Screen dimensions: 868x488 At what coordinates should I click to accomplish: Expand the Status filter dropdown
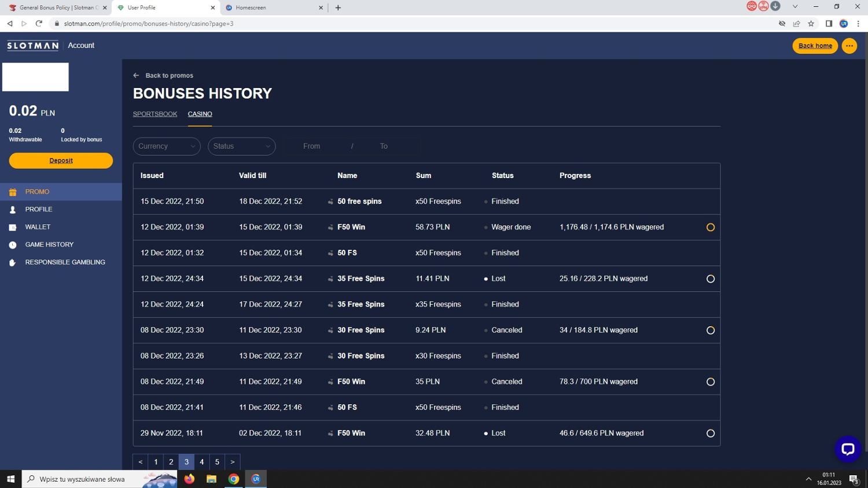[x=241, y=146]
